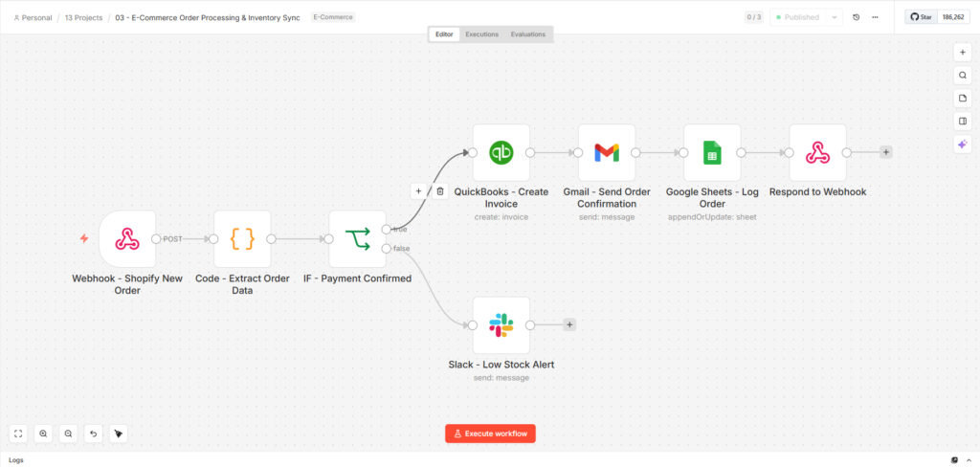
Task: Add node on the true branch connection
Action: click(419, 191)
